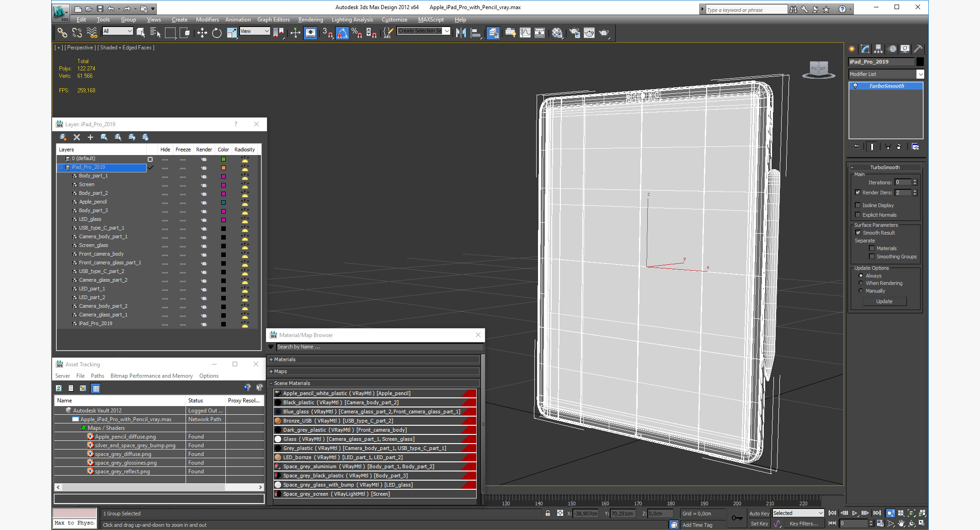
Task: Click the Unlink Selection tool
Action: coord(77,32)
